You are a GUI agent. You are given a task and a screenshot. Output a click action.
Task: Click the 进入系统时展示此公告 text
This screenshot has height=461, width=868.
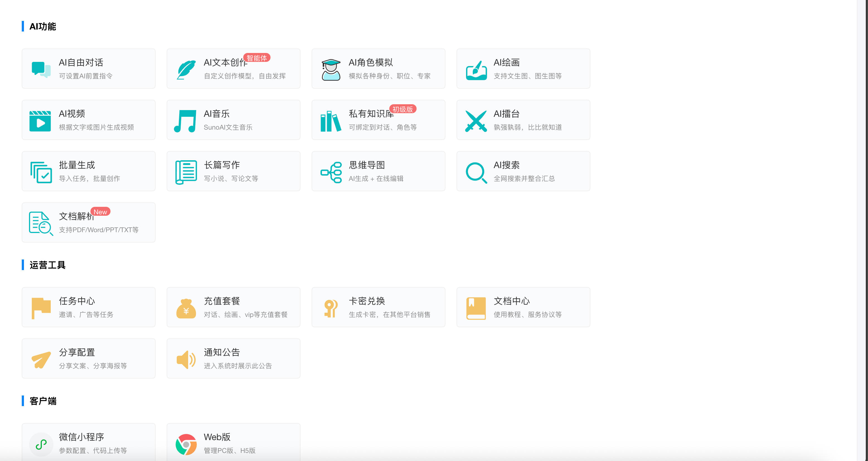pyautogui.click(x=238, y=366)
